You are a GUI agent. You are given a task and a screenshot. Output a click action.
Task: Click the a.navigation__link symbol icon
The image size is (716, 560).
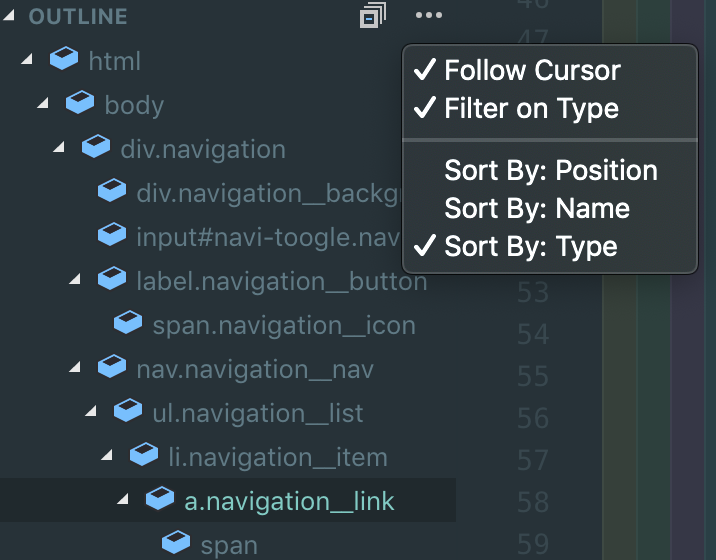point(160,500)
